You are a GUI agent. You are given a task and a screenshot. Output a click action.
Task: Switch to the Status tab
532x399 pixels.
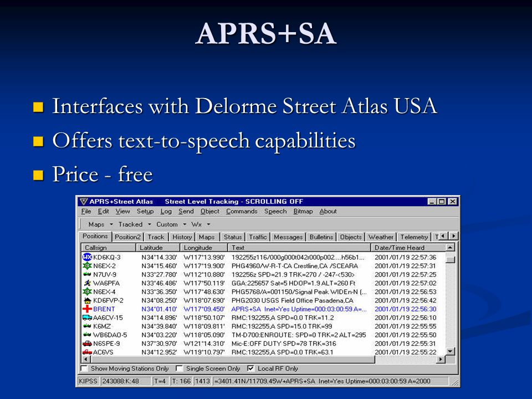click(233, 237)
